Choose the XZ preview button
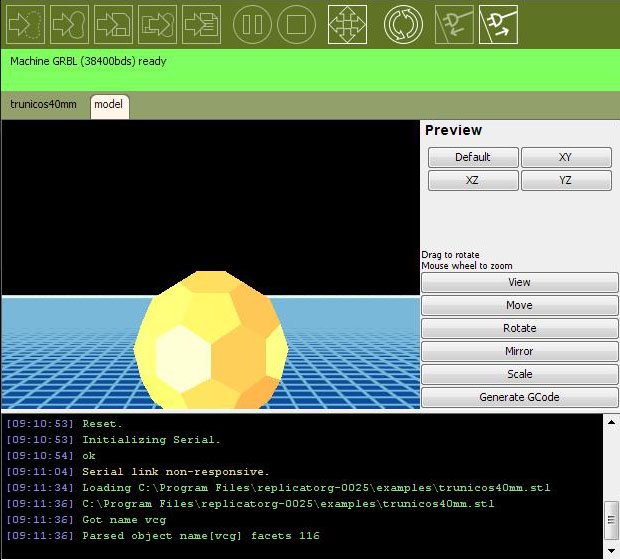The image size is (620, 560). pyautogui.click(x=473, y=180)
